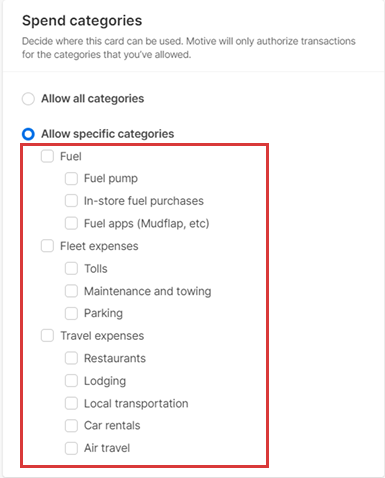Check the Maintenance and towing checkbox

[71, 291]
